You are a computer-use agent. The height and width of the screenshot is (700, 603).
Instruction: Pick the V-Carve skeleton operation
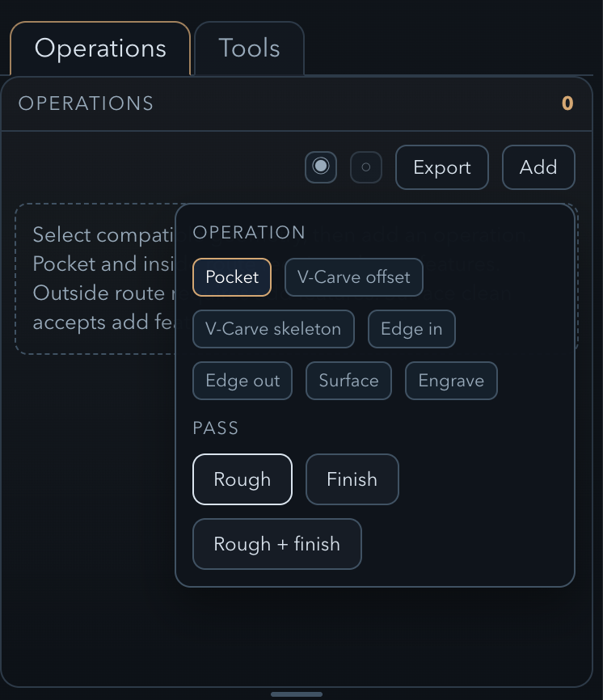coord(273,329)
